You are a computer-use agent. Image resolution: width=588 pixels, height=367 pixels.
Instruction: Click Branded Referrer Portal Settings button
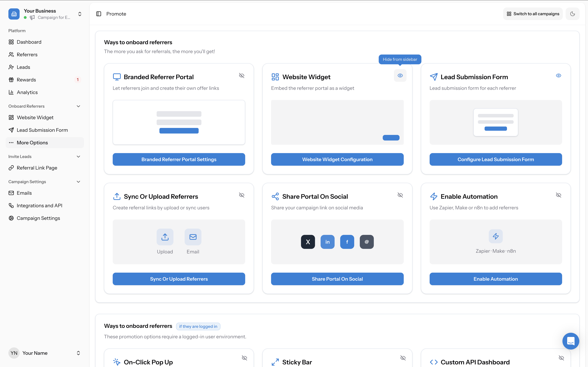[178, 159]
